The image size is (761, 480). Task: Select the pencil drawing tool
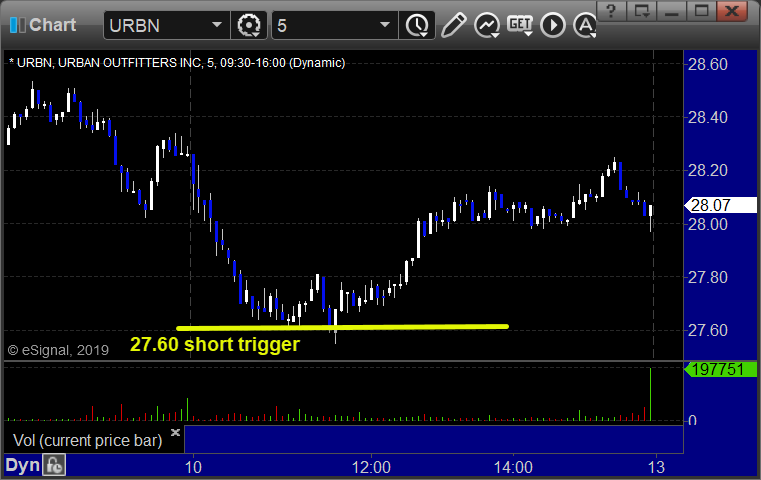[x=453, y=25]
